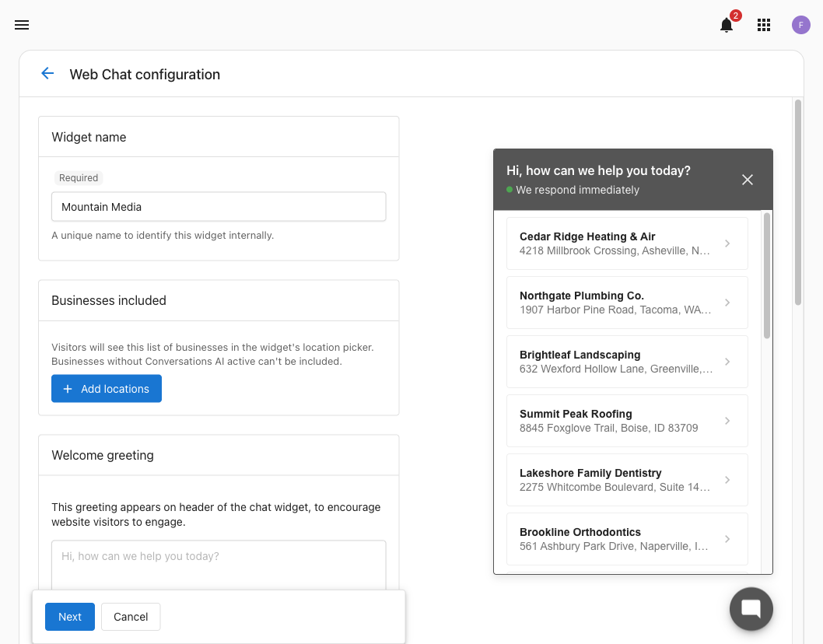
Task: Select Northgate Plumbing Co. name text
Action: tap(582, 296)
